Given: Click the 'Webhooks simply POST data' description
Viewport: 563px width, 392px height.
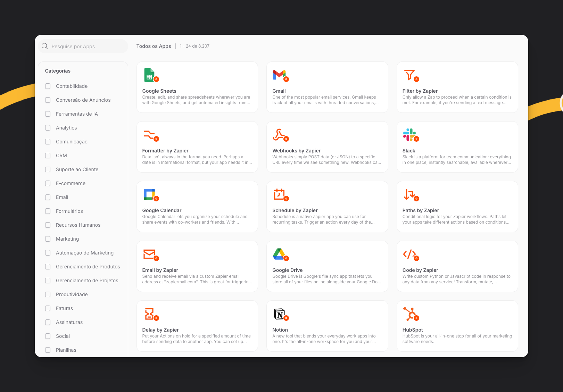Looking at the screenshot, I should click(326, 160).
